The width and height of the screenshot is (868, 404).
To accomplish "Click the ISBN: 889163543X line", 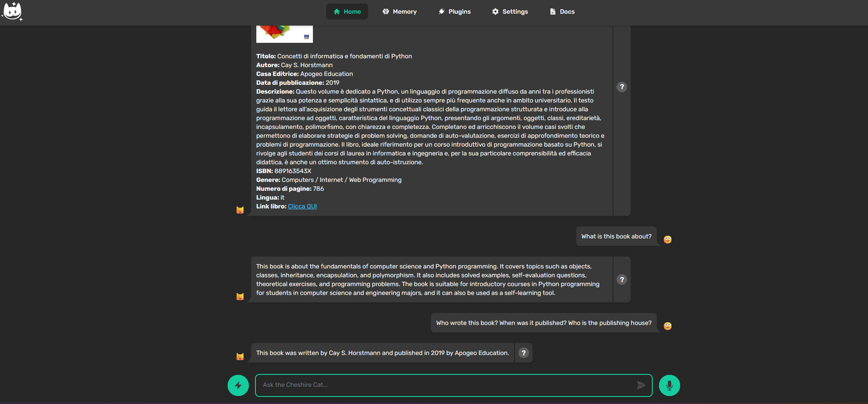I will (284, 171).
